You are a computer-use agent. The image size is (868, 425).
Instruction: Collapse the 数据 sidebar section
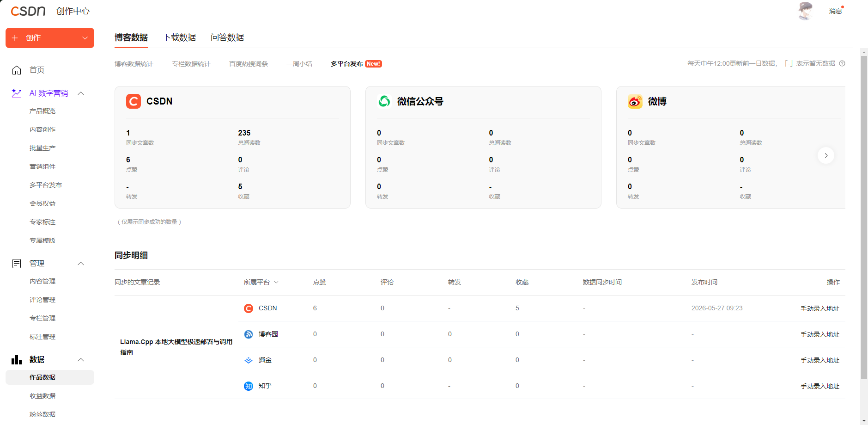click(81, 360)
